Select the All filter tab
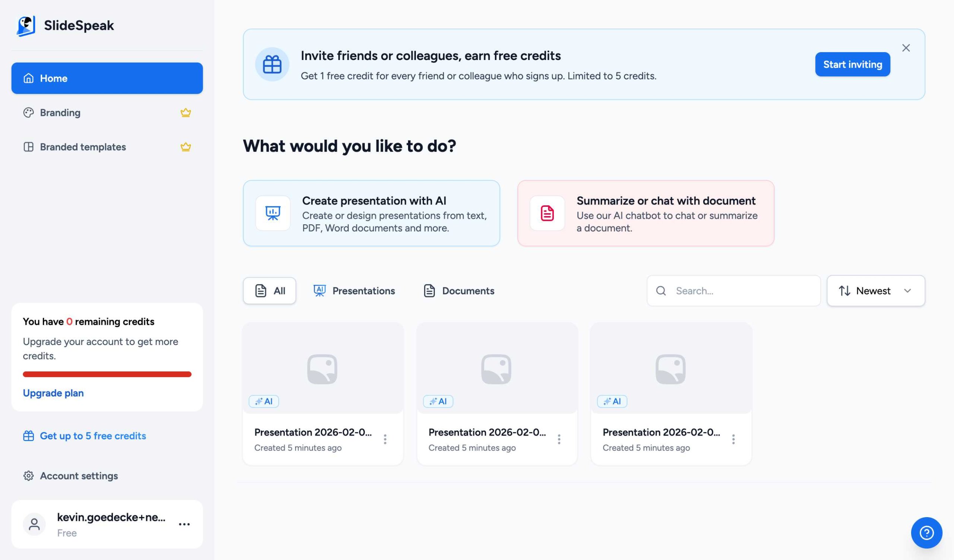 pos(269,291)
